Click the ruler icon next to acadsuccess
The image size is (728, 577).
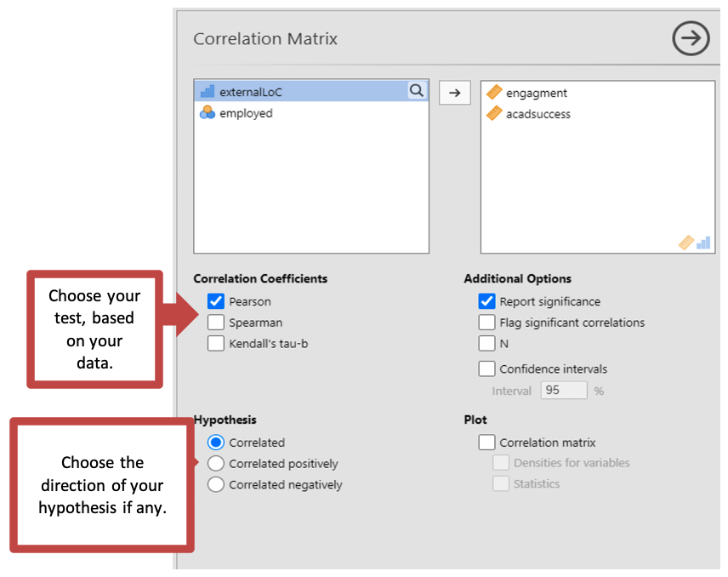[493, 113]
